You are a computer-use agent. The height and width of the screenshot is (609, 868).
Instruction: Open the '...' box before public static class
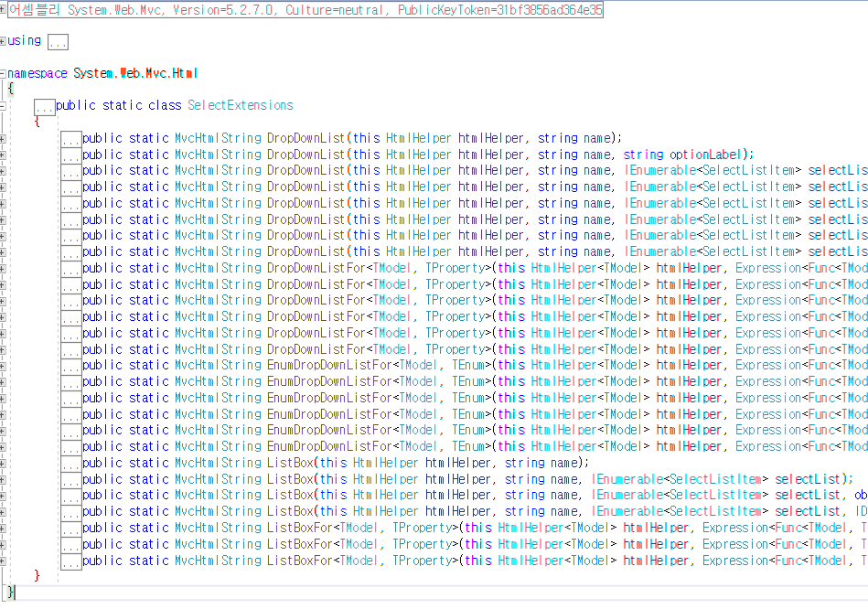[x=44, y=106]
